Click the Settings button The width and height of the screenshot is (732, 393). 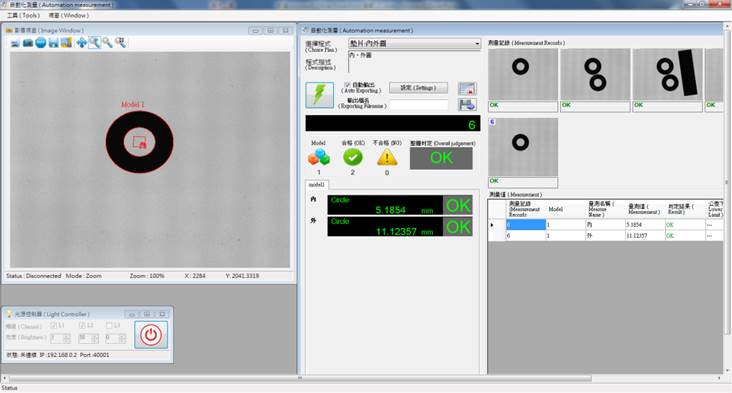pos(418,88)
